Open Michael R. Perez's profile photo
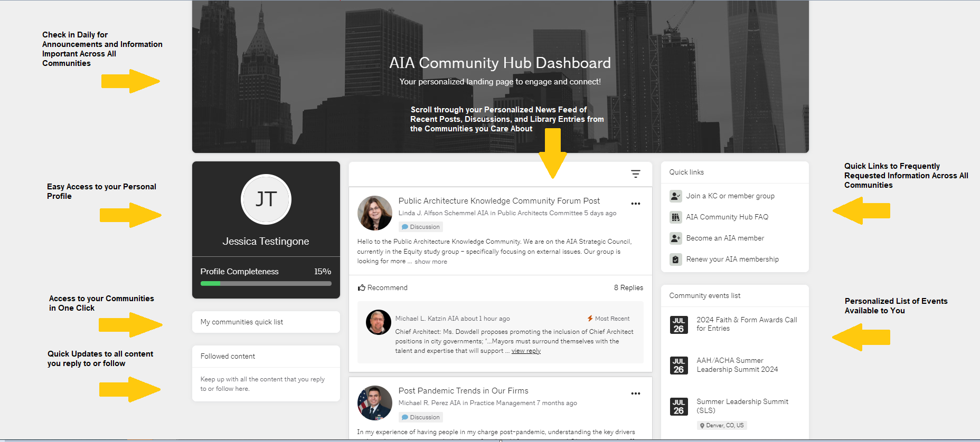This screenshot has width=980, height=442. point(375,403)
